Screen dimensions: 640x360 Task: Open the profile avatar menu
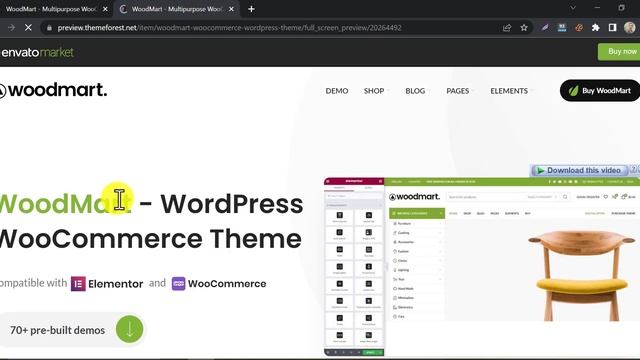coord(630,28)
